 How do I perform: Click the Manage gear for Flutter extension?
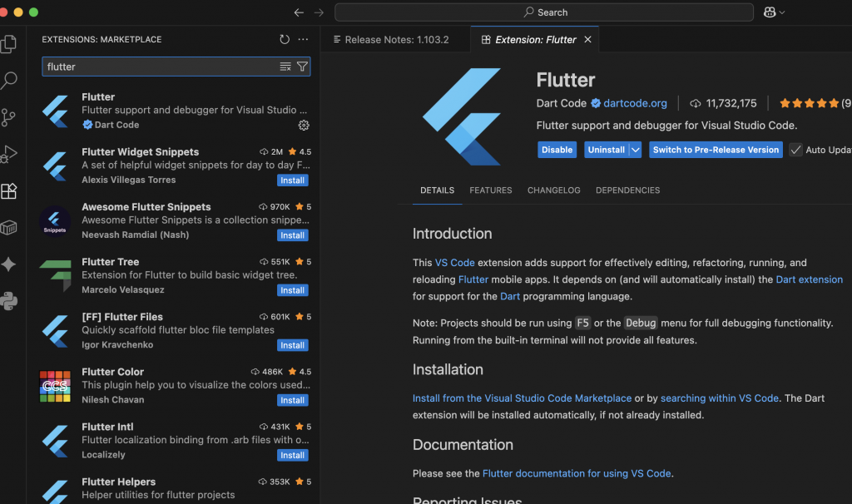pyautogui.click(x=304, y=125)
